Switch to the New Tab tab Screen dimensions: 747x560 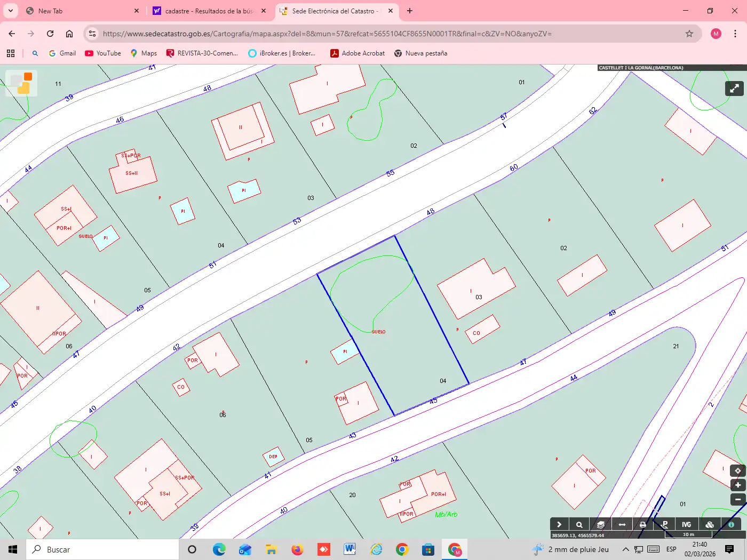pyautogui.click(x=81, y=11)
